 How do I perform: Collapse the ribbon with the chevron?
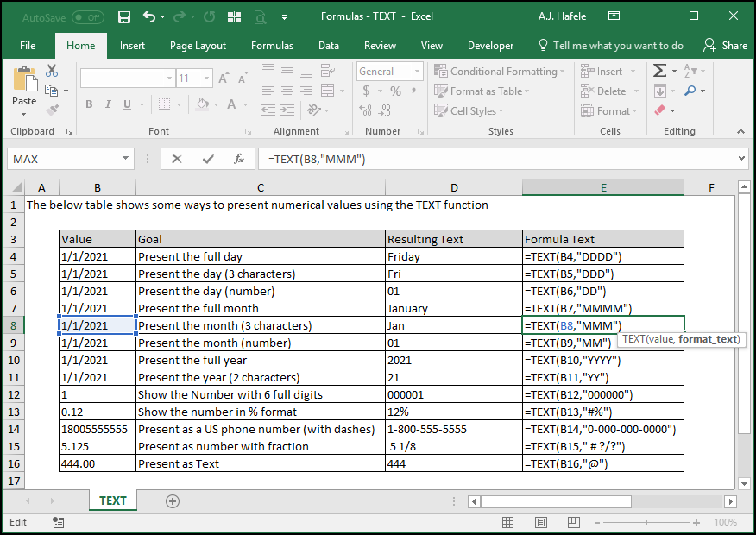point(741,131)
